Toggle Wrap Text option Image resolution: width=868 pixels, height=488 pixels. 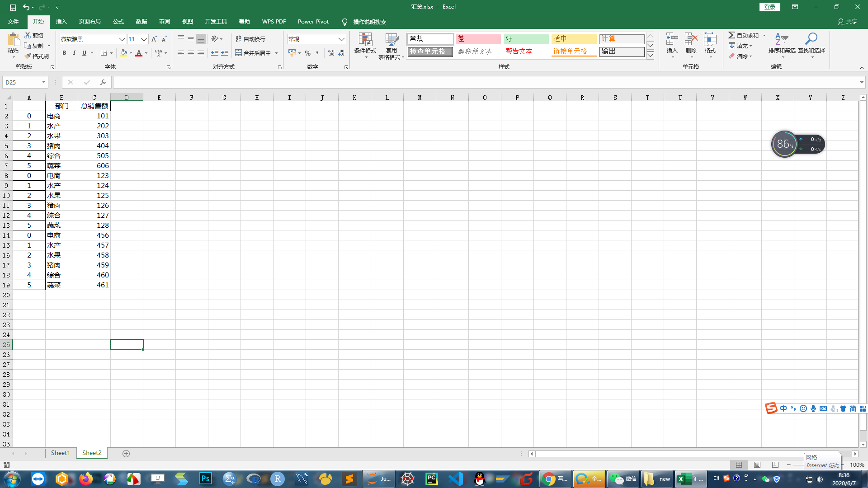(250, 39)
